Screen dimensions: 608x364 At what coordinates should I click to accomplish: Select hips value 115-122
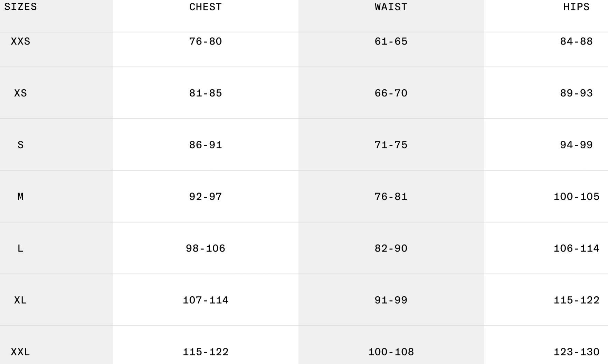point(577,300)
